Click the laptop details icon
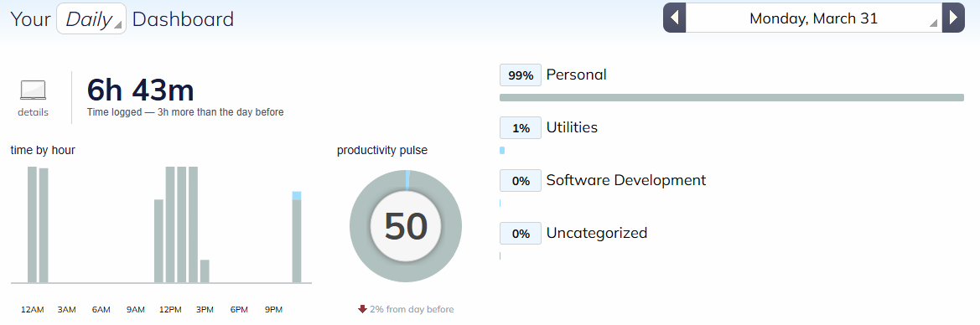980x325 pixels. (34, 90)
